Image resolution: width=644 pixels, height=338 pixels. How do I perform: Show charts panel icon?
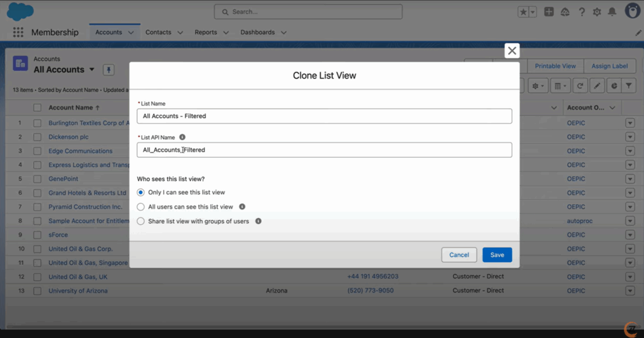[x=614, y=85]
